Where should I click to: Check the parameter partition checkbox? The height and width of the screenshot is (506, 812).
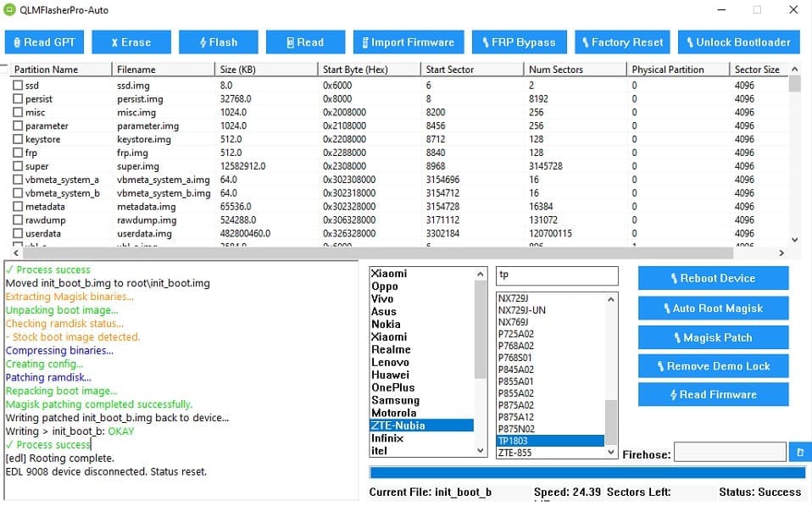pos(18,125)
